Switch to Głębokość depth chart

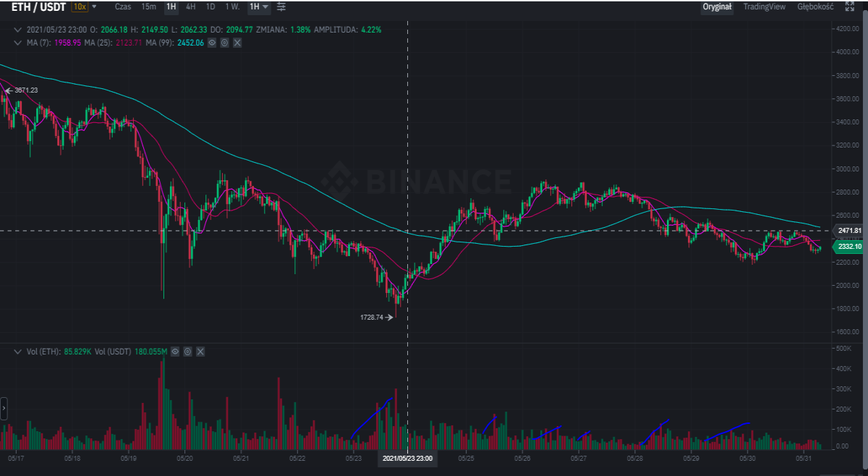(x=815, y=7)
